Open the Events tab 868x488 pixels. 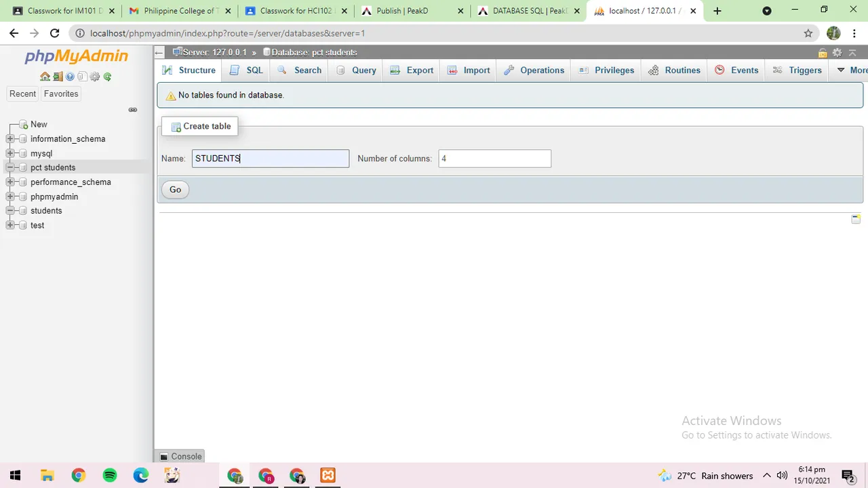point(736,70)
